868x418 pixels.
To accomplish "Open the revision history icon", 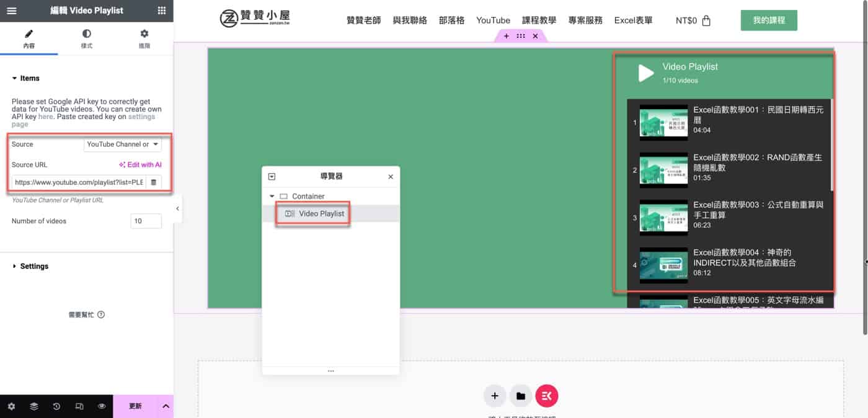I will point(56,406).
